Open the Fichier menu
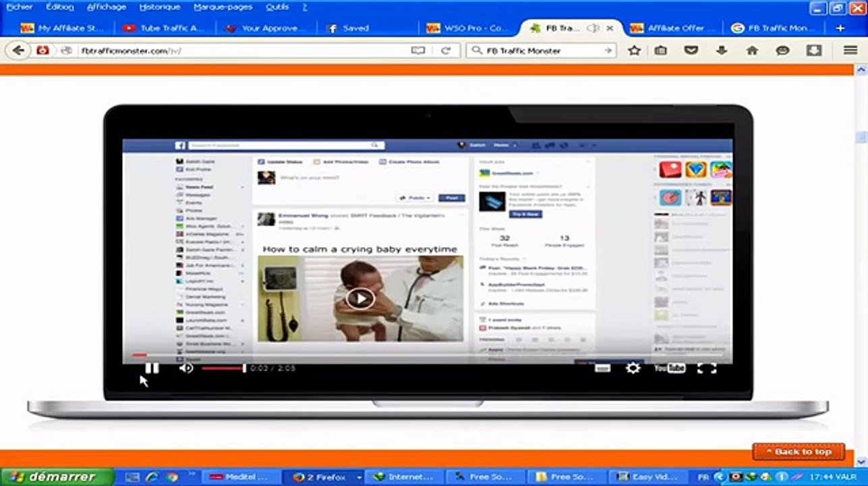The image size is (868, 486). [20, 7]
